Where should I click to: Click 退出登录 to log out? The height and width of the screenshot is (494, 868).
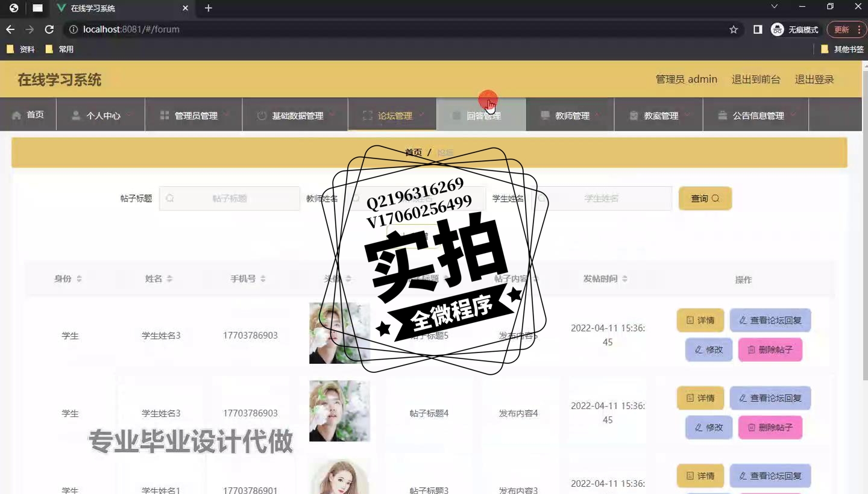click(814, 80)
